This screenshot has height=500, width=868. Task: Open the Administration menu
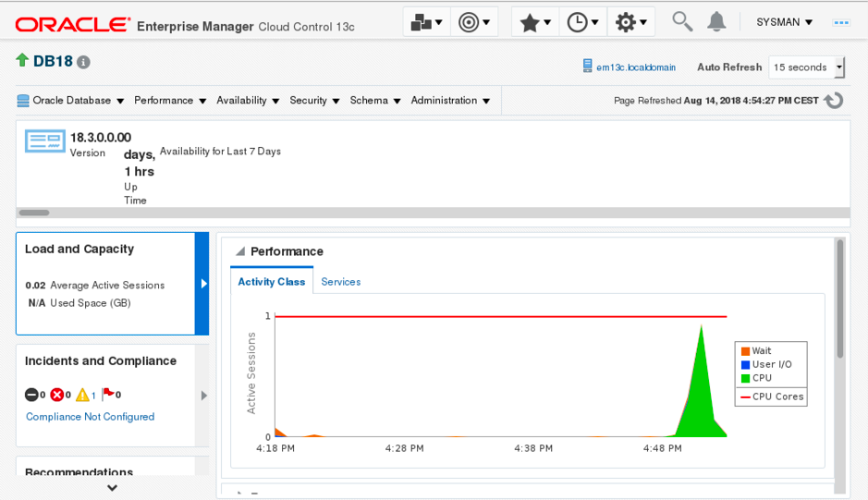(x=450, y=101)
